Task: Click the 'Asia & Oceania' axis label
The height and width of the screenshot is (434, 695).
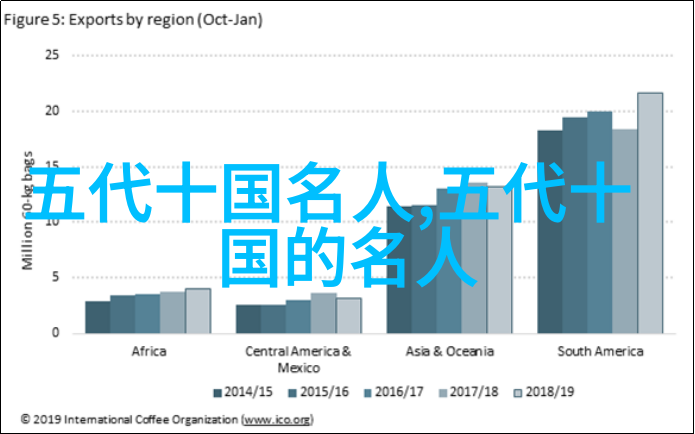Action: click(x=449, y=352)
